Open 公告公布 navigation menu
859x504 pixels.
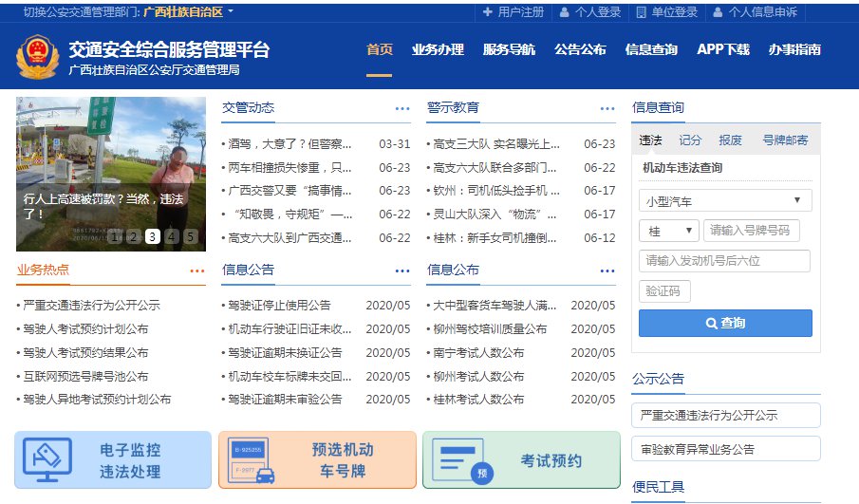(x=580, y=49)
